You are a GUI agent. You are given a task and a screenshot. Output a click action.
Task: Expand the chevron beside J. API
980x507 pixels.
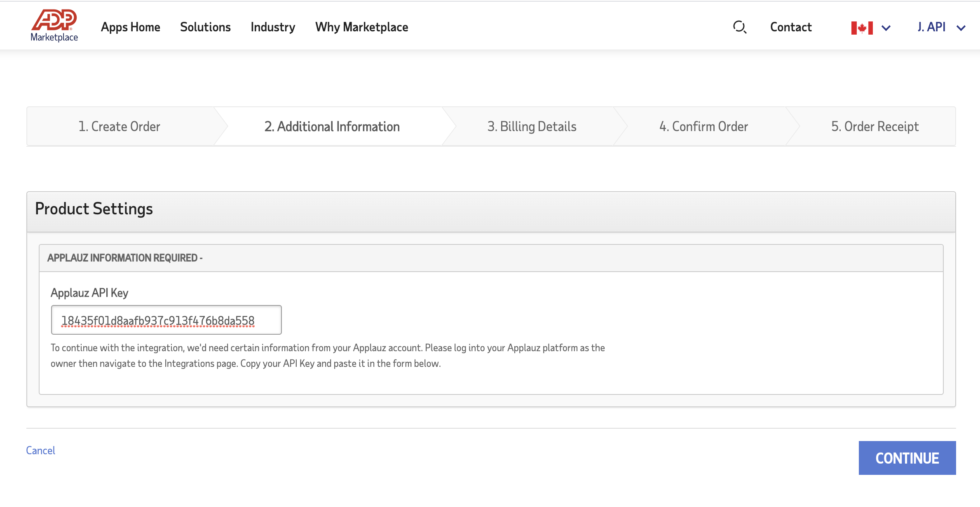click(x=961, y=28)
